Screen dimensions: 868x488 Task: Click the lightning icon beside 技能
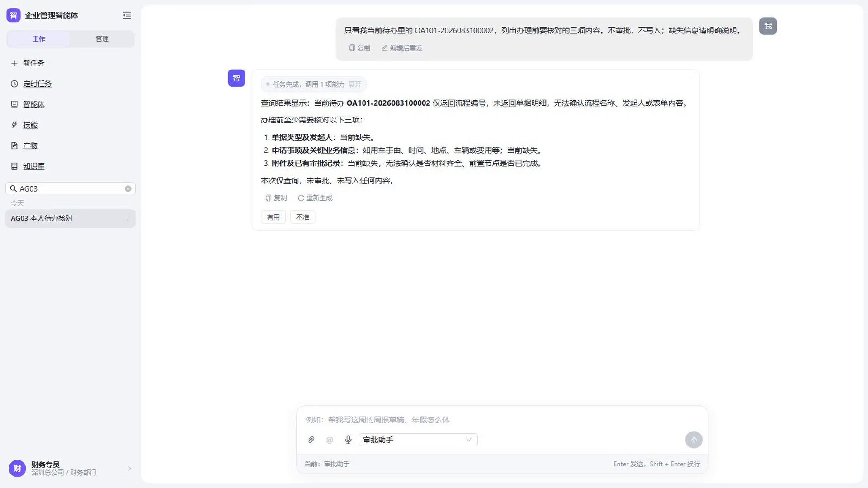(14, 125)
